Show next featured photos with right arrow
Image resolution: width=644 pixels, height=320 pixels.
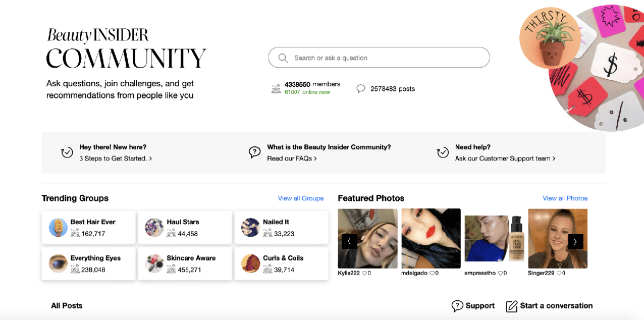[575, 241]
